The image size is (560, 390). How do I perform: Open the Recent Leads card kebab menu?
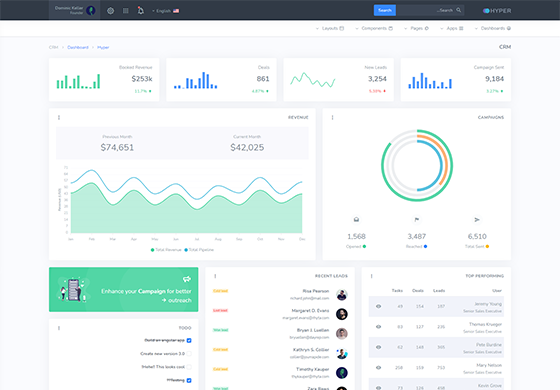(215, 276)
